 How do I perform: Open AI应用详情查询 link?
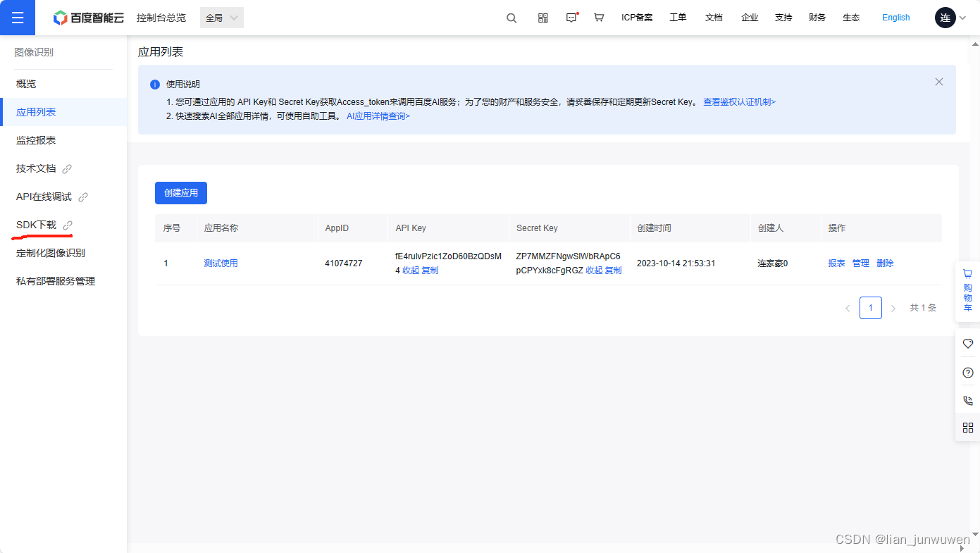coord(378,116)
